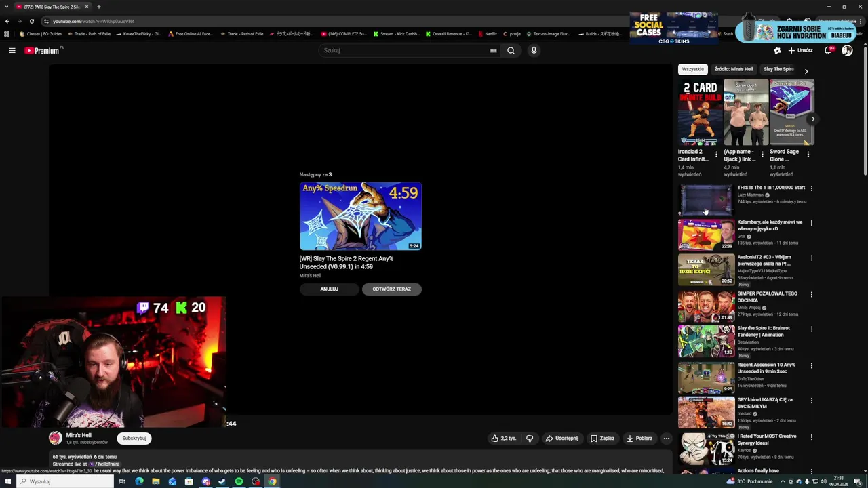
Task: Open the Overall Revenue - Ki... bookmark
Action: pyautogui.click(x=448, y=34)
